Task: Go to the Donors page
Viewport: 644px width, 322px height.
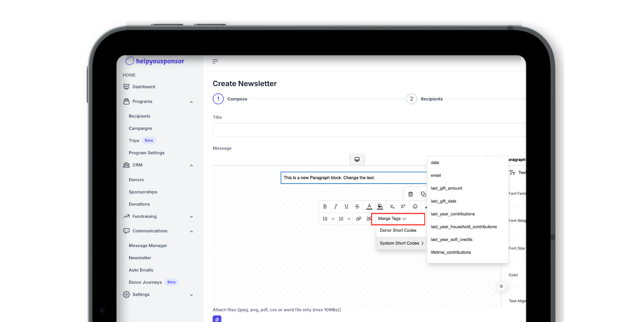Action: (136, 180)
